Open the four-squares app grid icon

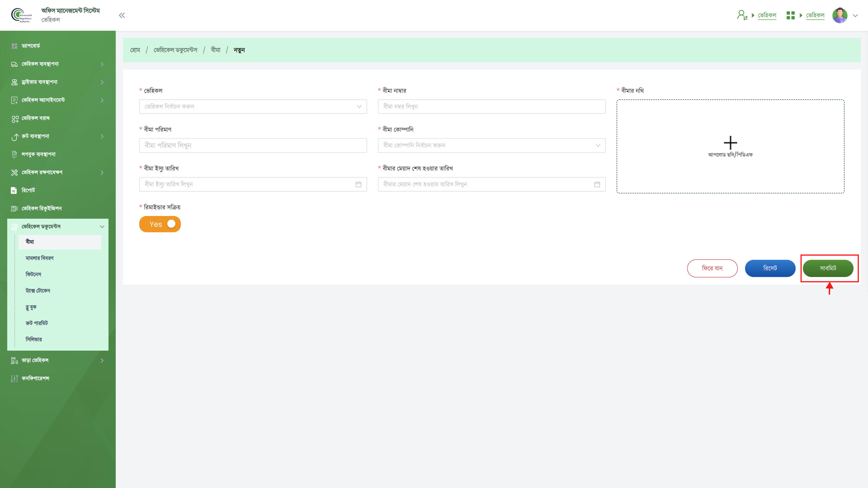(x=790, y=15)
